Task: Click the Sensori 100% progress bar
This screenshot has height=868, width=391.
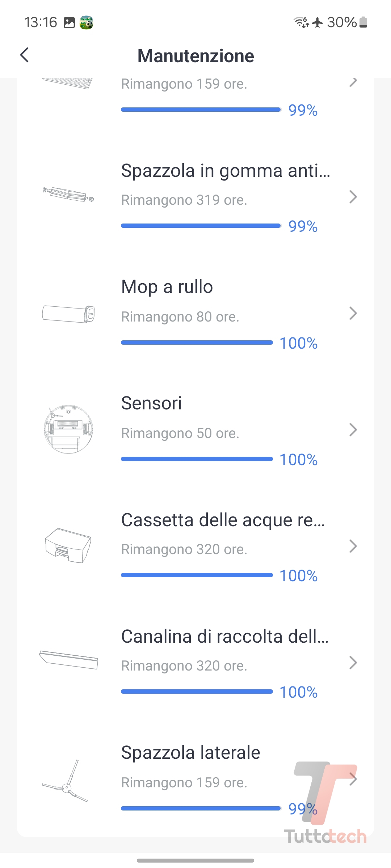Action: click(x=197, y=459)
